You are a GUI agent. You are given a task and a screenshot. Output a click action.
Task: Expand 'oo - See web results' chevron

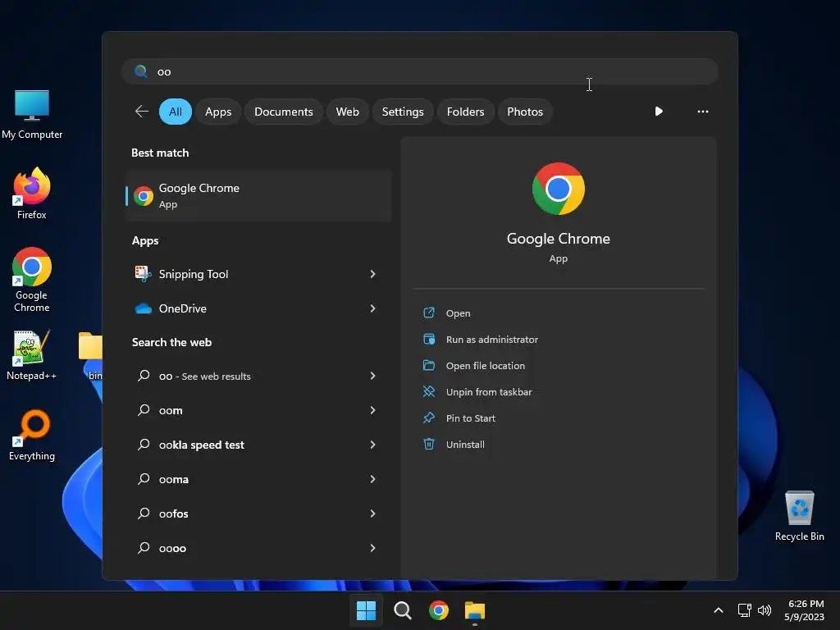click(x=373, y=376)
